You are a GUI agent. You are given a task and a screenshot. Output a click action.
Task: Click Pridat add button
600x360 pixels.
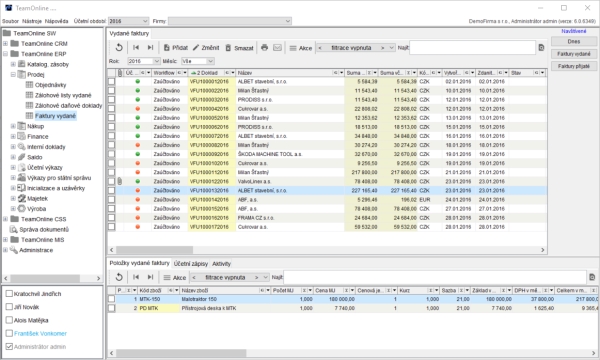point(176,48)
